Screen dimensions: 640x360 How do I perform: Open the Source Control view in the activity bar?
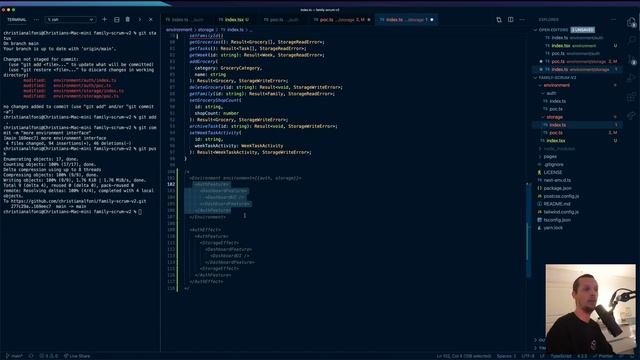pyautogui.click(x=632, y=60)
